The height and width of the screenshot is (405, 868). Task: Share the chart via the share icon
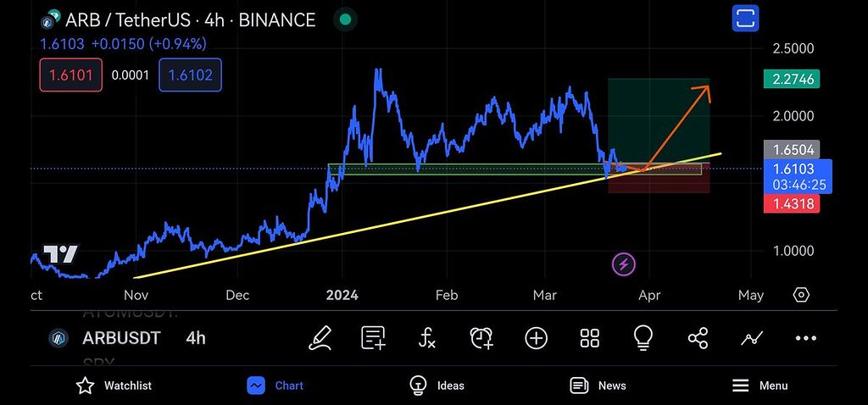[x=698, y=338]
